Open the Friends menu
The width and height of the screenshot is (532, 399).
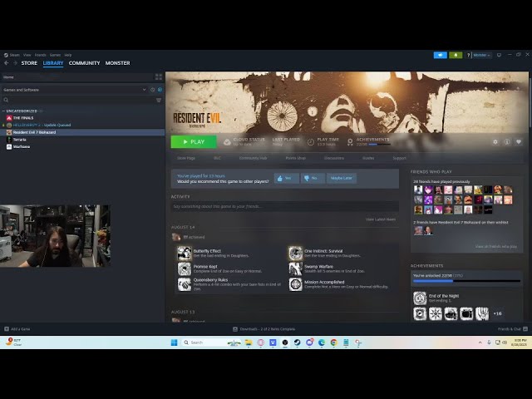pos(41,55)
